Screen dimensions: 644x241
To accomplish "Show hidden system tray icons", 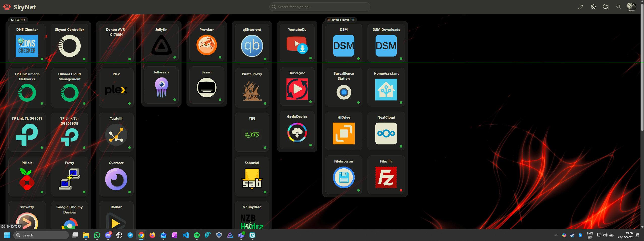I will (x=556, y=235).
